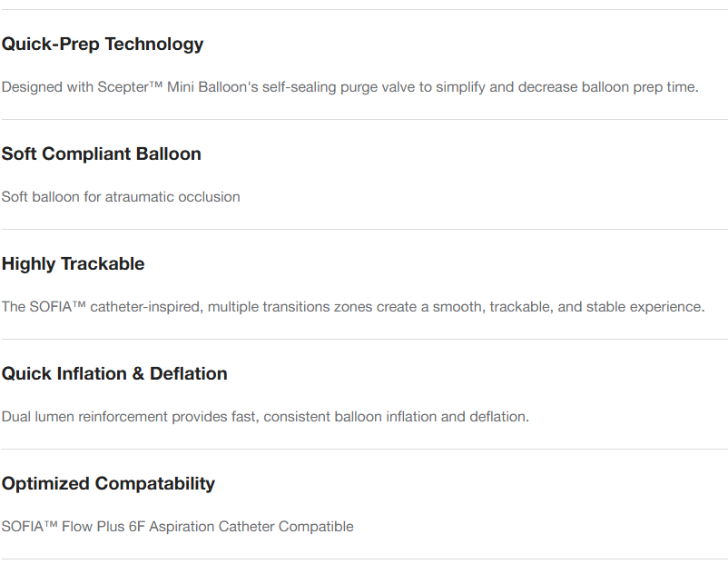Click the description beginning 'The SOFIA catheter-inspired'

click(352, 307)
